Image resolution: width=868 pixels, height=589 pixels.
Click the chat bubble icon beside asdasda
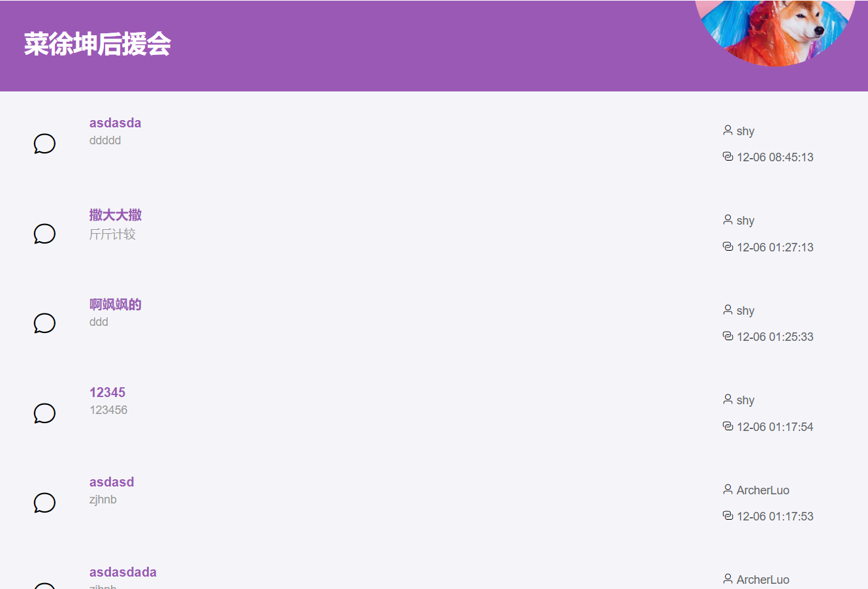tap(44, 144)
